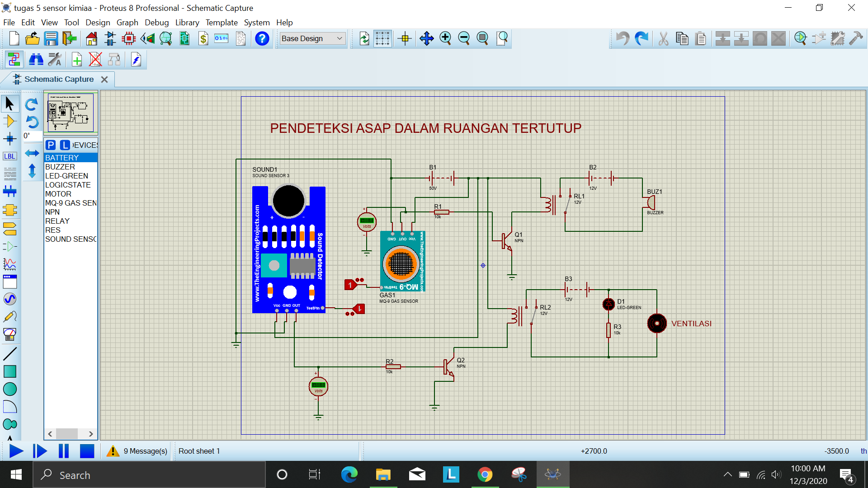Image resolution: width=868 pixels, height=488 pixels.
Task: Open the Base Design dropdown
Action: (x=312, y=39)
